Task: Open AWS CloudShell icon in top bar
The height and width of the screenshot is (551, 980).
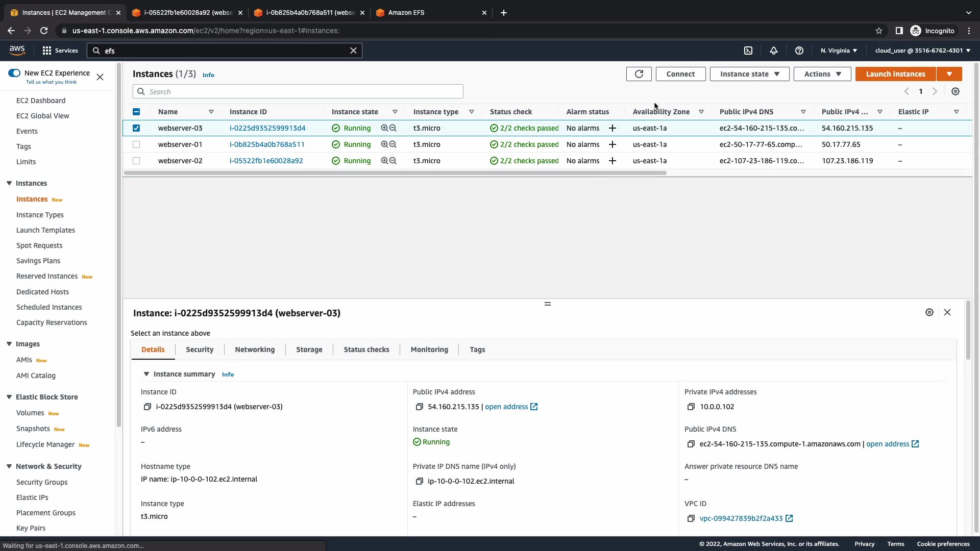Action: [x=748, y=51]
